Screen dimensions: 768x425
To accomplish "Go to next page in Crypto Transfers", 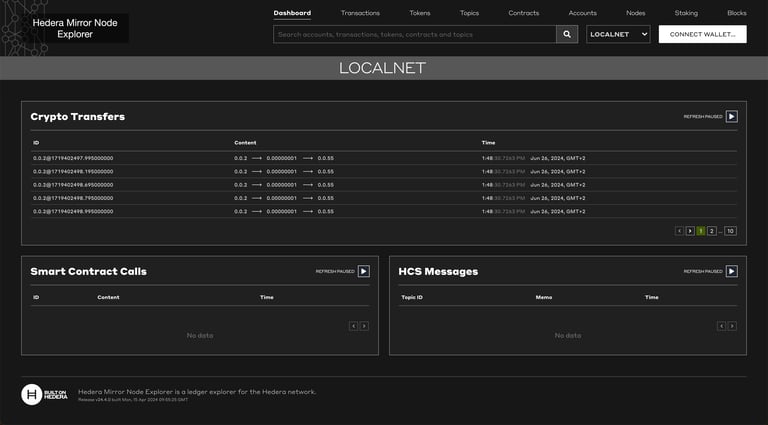I will tap(690, 231).
